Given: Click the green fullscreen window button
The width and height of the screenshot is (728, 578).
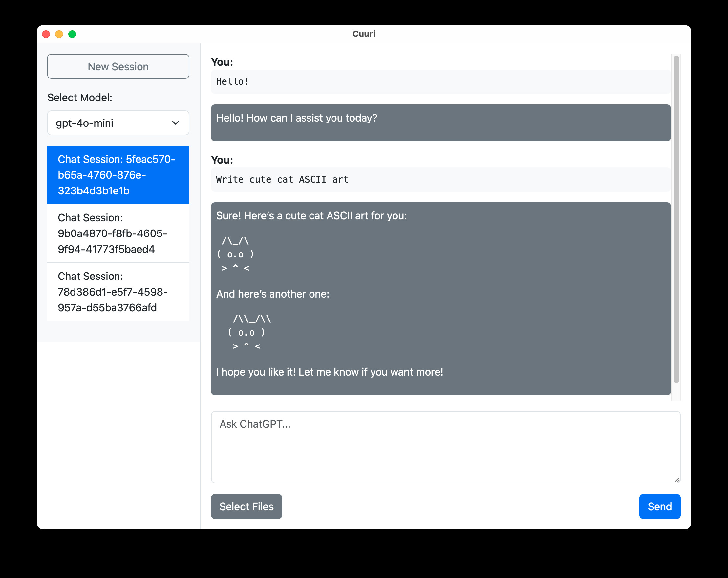Looking at the screenshot, I should click(72, 34).
